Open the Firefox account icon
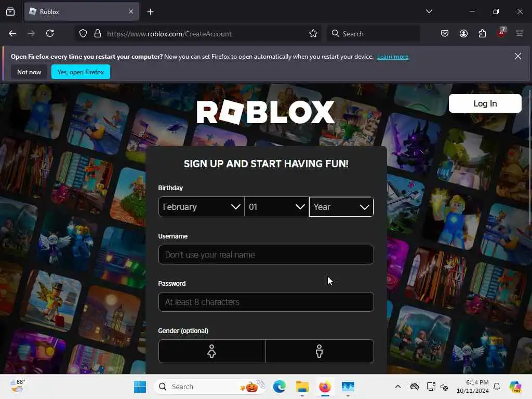This screenshot has height=399, width=532. click(463, 33)
